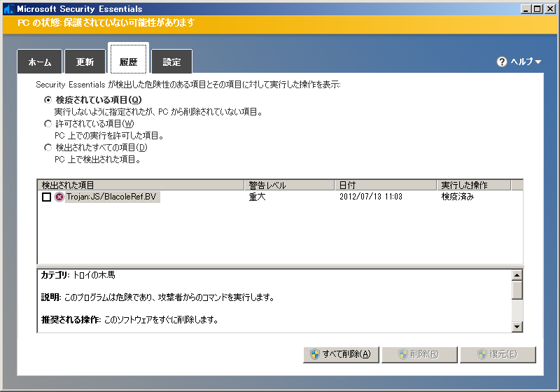The image size is (560, 392).
Task: Click the red threat icon beside Trojan:JS/BlacoleRef.BV
Action: click(x=59, y=197)
